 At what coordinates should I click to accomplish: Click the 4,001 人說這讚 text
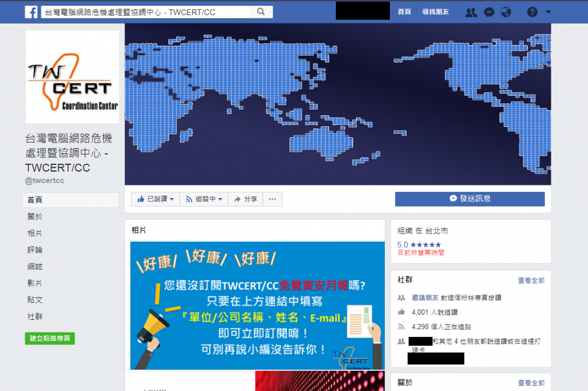click(434, 312)
